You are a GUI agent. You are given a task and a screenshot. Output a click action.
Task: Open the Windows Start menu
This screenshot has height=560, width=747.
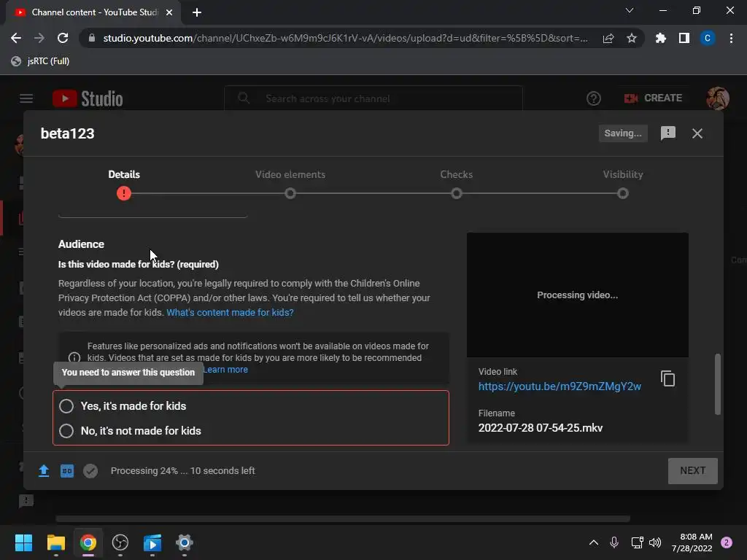click(23, 542)
